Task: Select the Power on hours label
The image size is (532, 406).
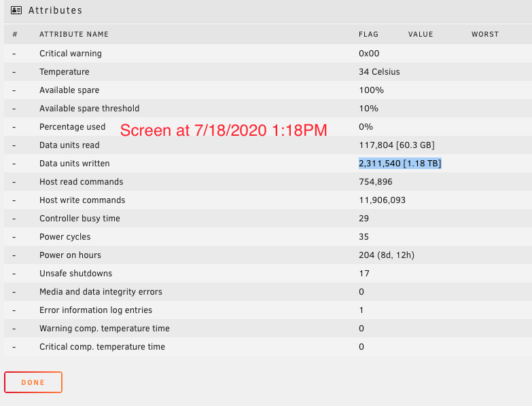Action: tap(70, 255)
